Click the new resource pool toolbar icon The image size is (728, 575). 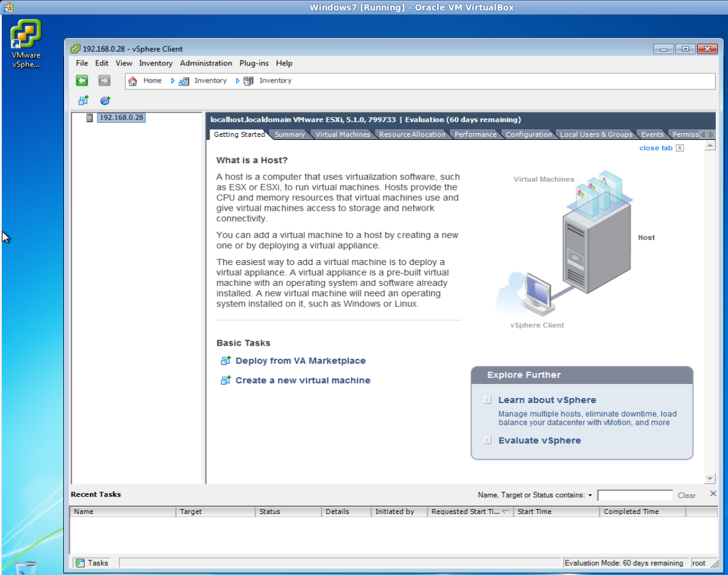(x=105, y=100)
